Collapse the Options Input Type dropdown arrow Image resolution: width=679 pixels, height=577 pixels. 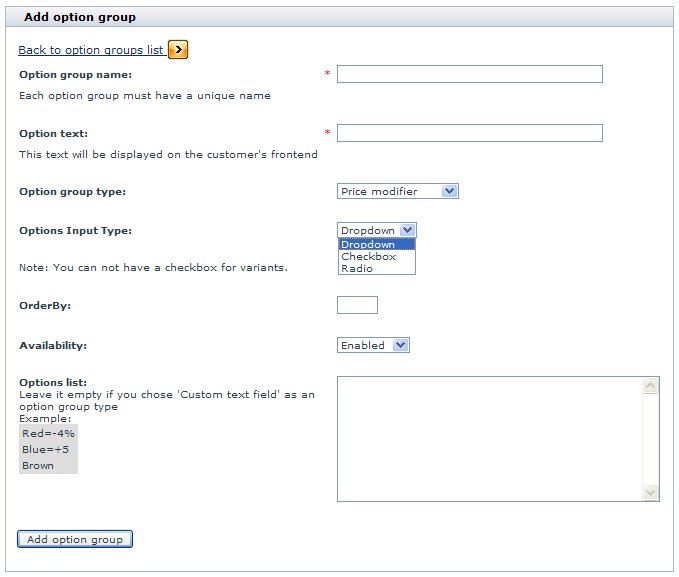[407, 230]
